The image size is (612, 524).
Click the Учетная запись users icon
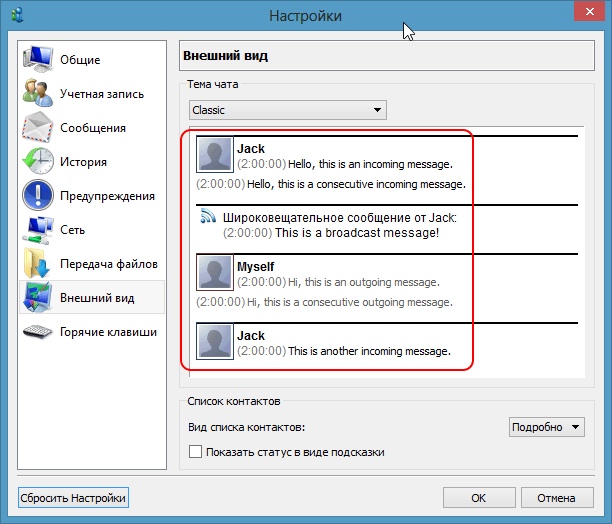point(38,94)
